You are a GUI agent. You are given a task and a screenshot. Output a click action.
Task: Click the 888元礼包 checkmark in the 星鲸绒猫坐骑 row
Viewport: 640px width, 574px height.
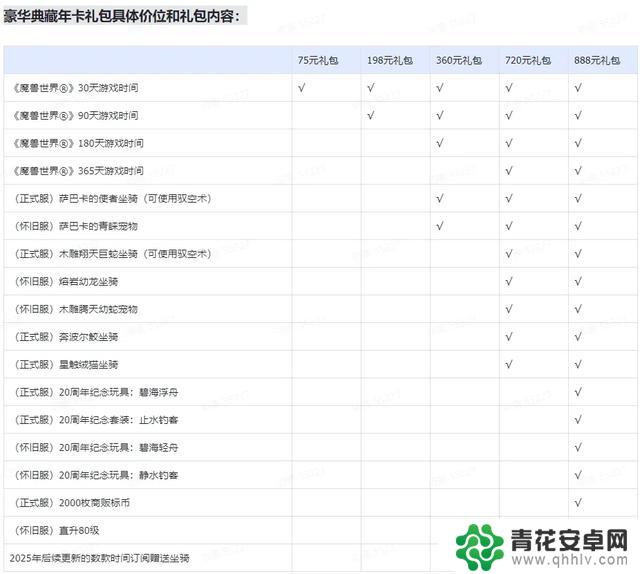coord(578,365)
